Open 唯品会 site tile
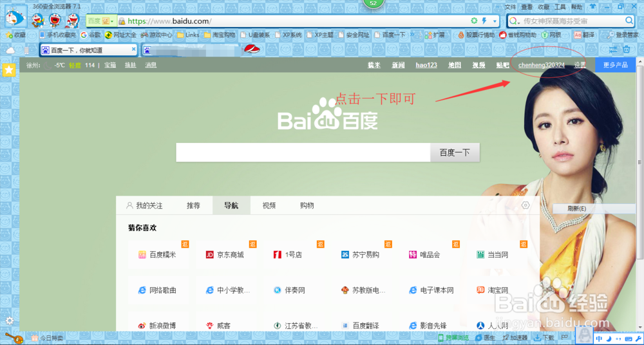 point(424,255)
